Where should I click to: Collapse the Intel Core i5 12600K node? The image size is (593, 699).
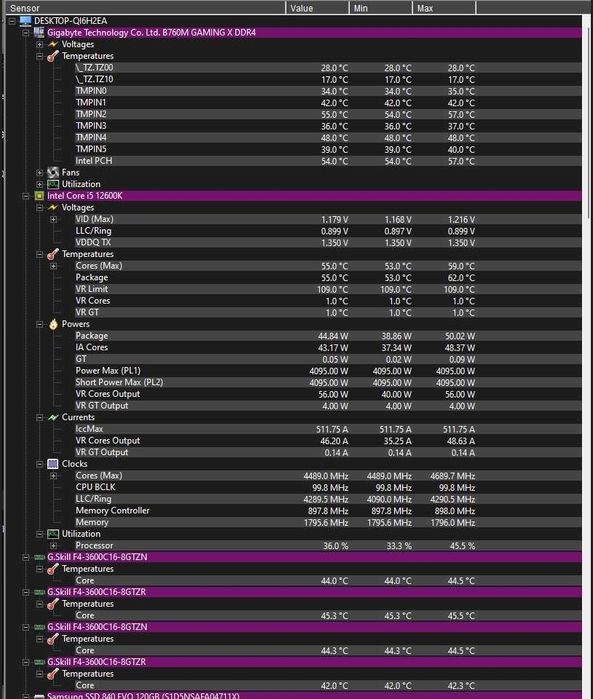pyautogui.click(x=26, y=196)
